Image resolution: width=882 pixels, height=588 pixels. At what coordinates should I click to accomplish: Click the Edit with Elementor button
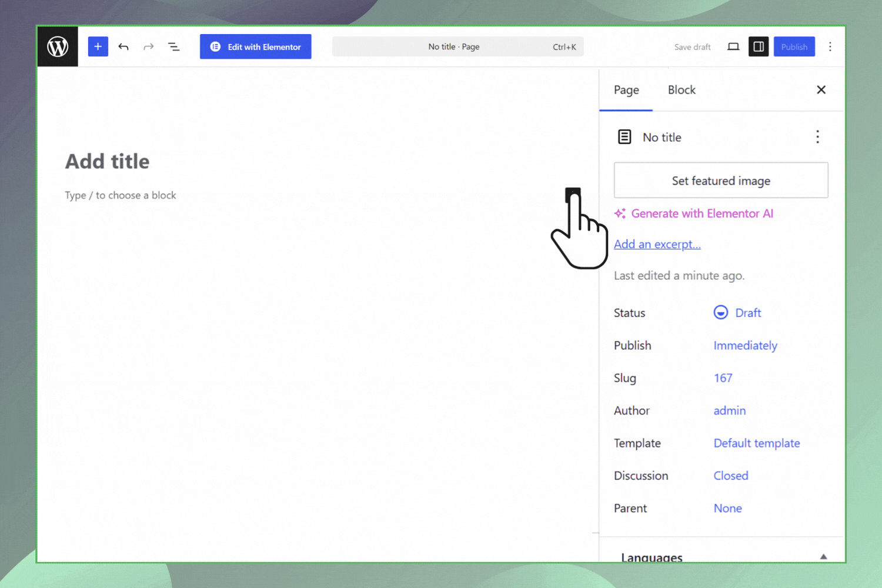[256, 46]
